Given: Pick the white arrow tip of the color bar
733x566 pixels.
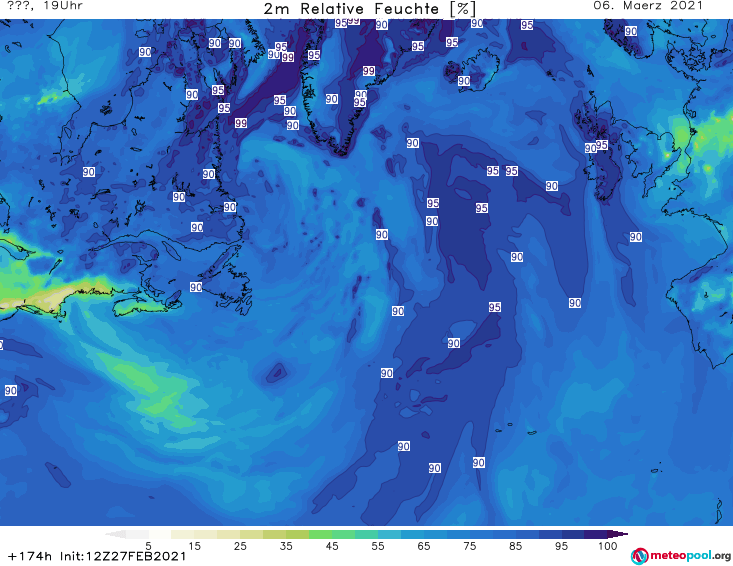Looking at the screenshot, I should [115, 534].
